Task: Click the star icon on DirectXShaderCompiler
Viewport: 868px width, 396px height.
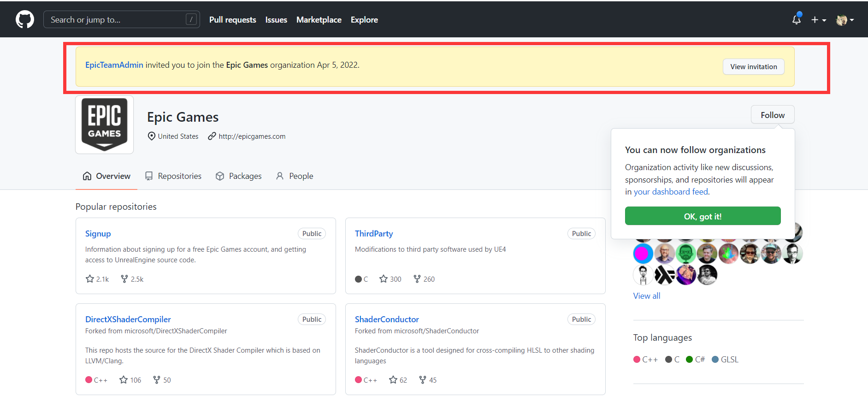Action: [x=124, y=380]
